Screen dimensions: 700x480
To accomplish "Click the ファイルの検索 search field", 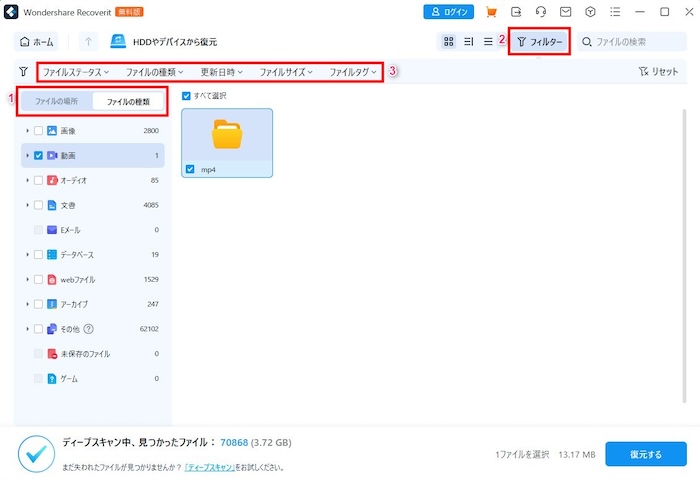I will [x=635, y=42].
